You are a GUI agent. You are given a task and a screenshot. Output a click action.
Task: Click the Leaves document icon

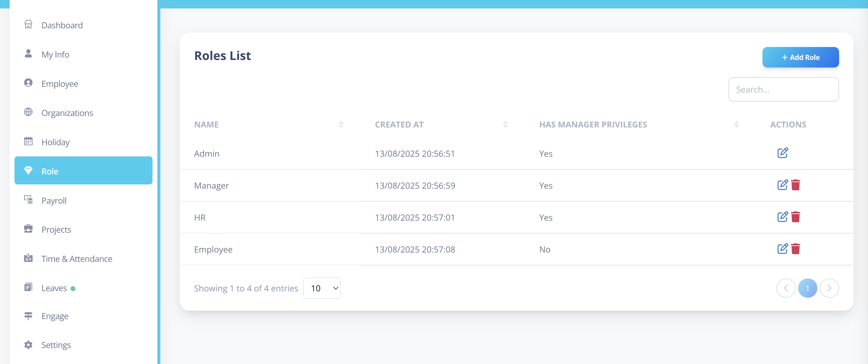28,287
